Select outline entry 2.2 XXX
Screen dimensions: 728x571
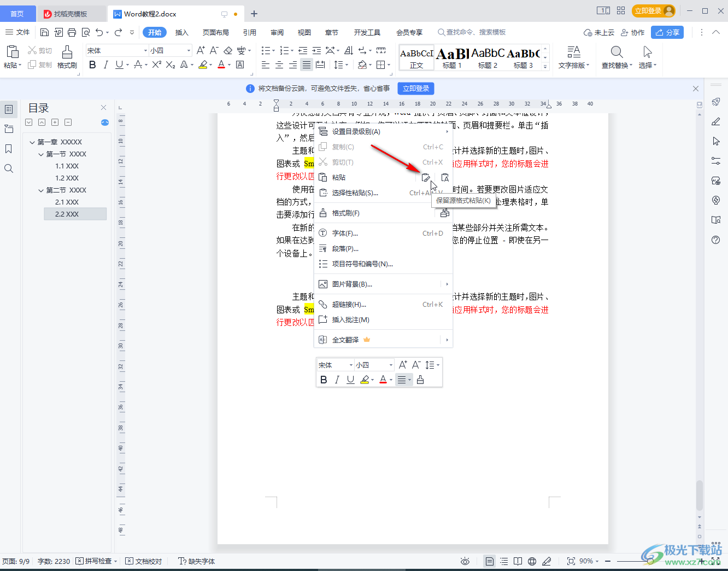pos(75,214)
